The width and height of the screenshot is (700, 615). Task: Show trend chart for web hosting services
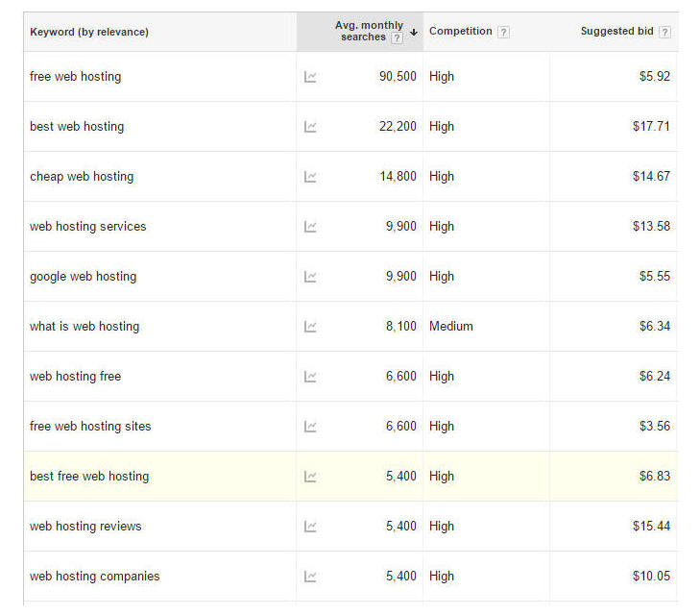tap(310, 227)
